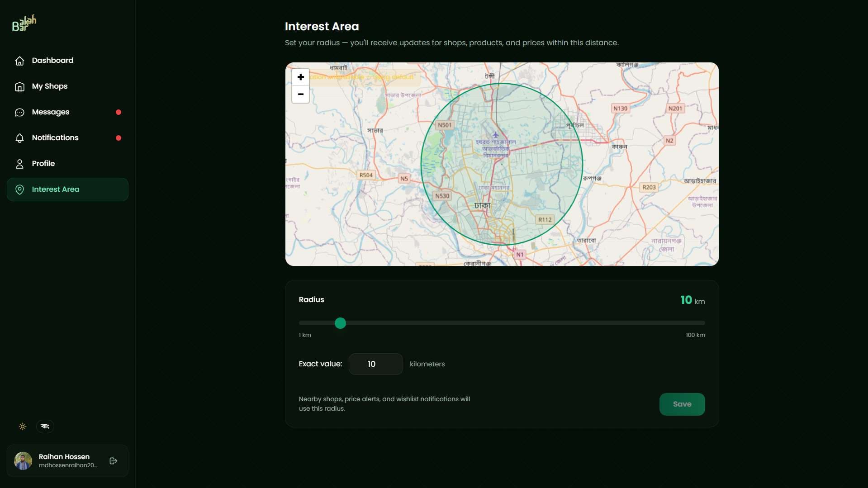Open the Notifications page

(x=55, y=138)
